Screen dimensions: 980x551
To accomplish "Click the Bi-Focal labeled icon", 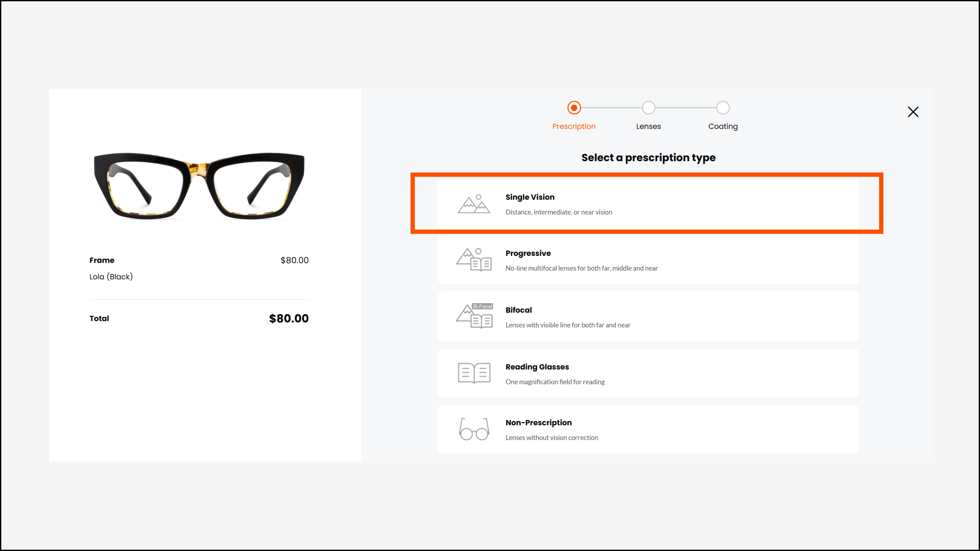I will pyautogui.click(x=474, y=316).
